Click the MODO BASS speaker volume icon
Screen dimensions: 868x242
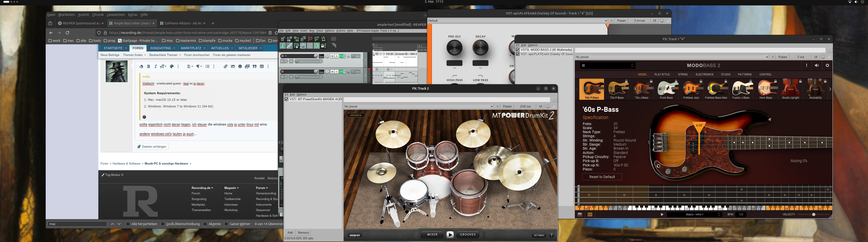point(817,66)
